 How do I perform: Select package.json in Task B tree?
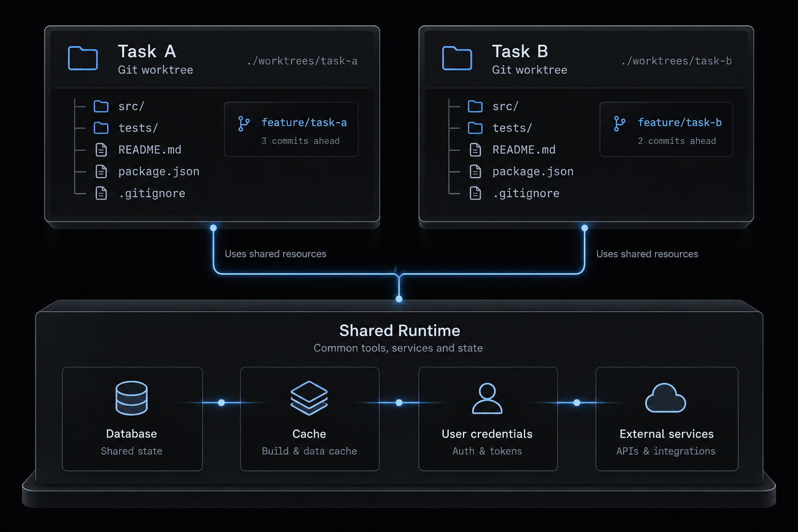pyautogui.click(x=522, y=171)
